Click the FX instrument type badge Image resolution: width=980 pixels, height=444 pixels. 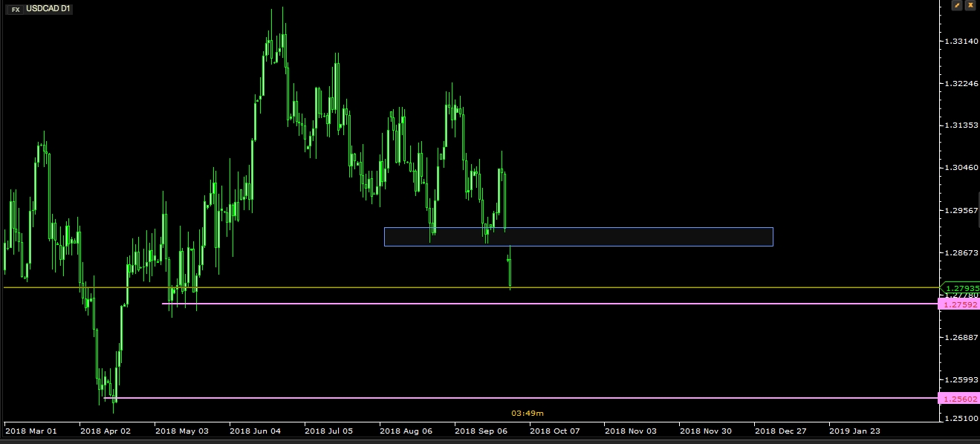click(x=15, y=10)
